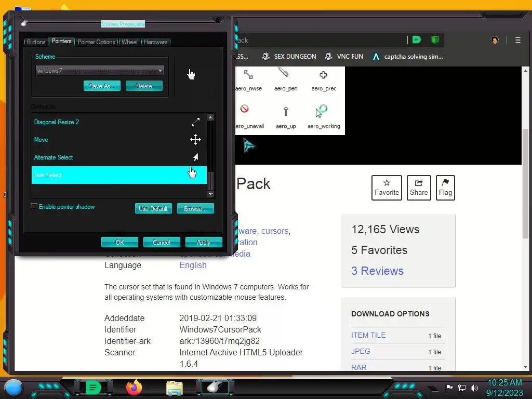Enable pointer shadow checkbox
This screenshot has height=399, width=532.
click(34, 206)
